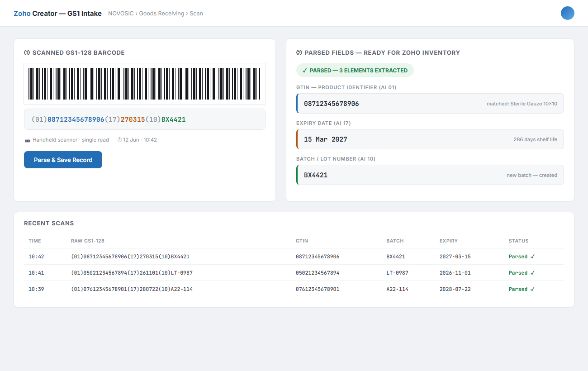The width and height of the screenshot is (588, 371).
Task: Click the 'GTIN — Product Identifier (AI 01)' label
Action: click(x=346, y=87)
